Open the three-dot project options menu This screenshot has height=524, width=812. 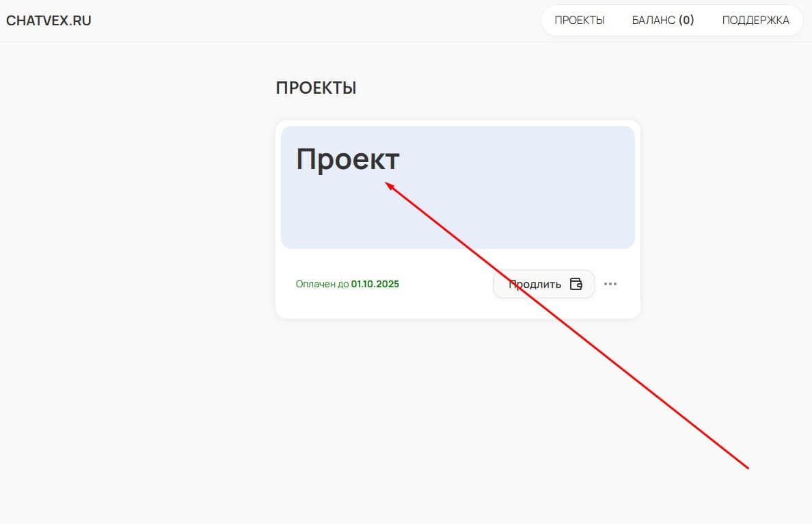(610, 284)
